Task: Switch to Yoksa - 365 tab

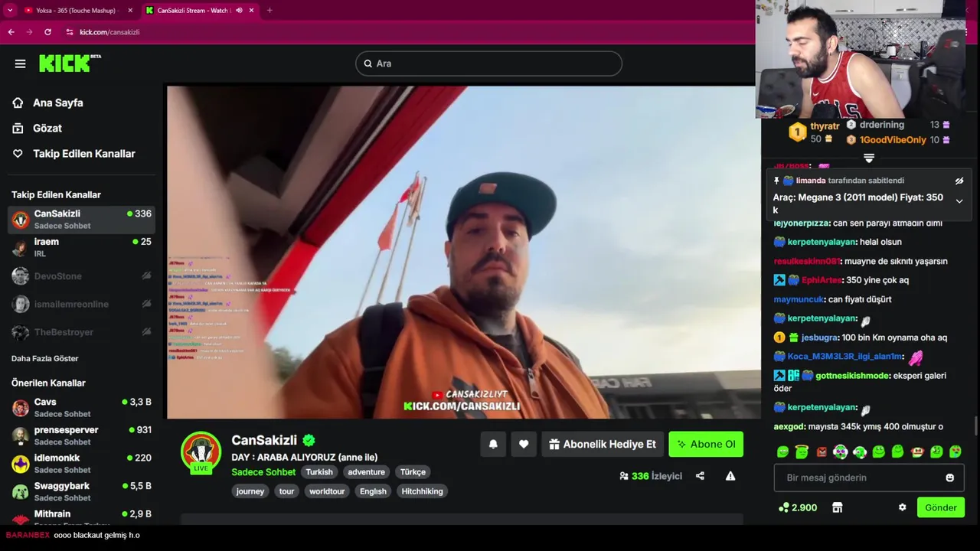Action: 77,10
